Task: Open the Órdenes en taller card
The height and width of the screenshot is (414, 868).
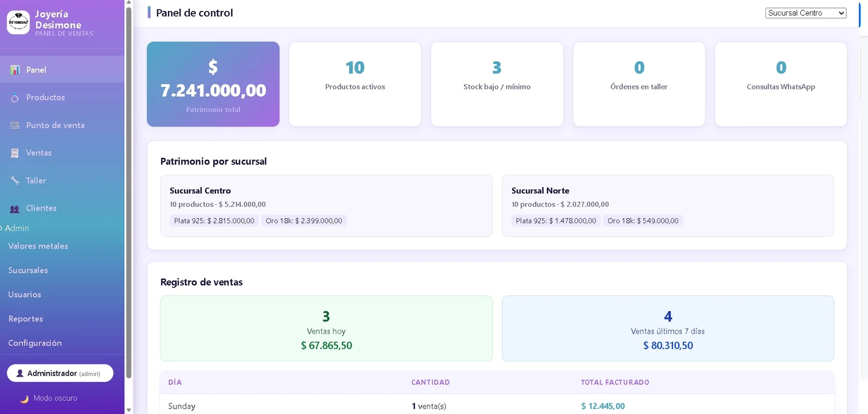Action: click(639, 84)
